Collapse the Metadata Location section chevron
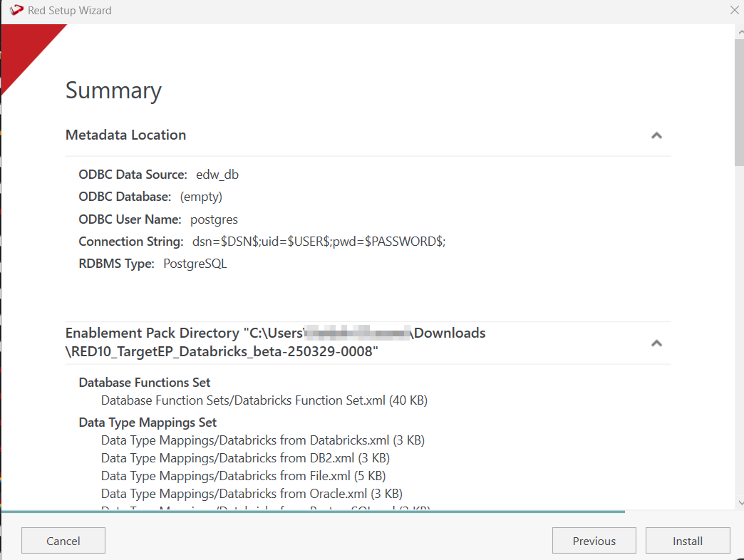744x560 pixels. 657,135
